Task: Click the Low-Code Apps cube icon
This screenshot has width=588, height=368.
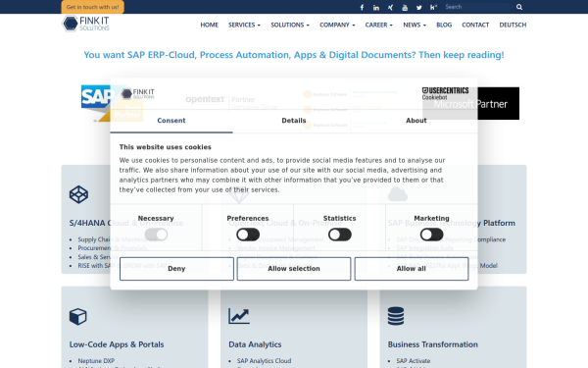Action: 78,316
